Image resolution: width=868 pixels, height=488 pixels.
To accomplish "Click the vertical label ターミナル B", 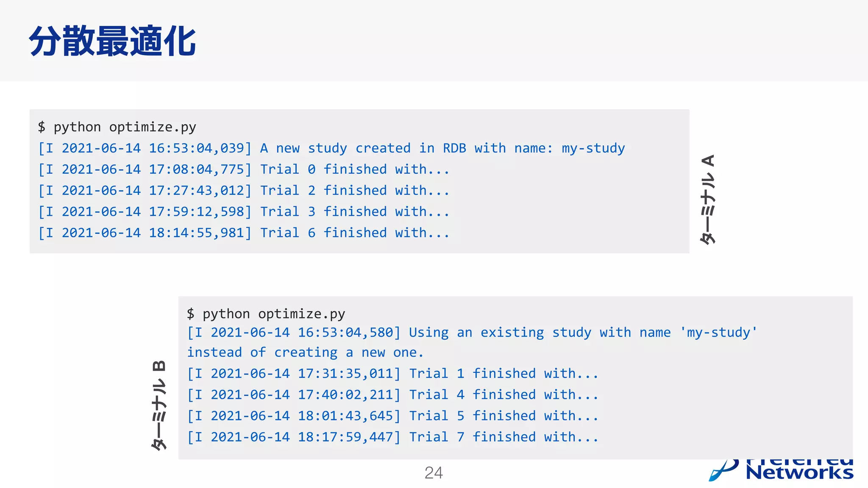I will coord(159,405).
